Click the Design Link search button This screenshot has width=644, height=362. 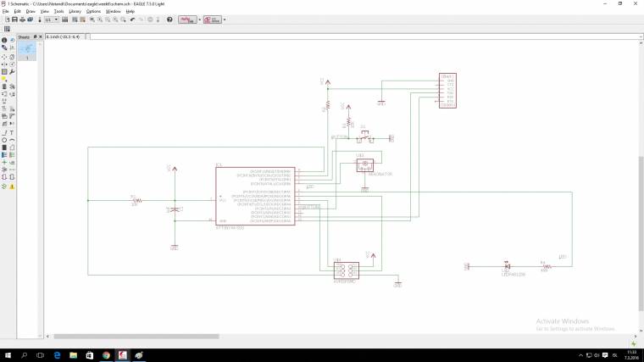click(187, 19)
